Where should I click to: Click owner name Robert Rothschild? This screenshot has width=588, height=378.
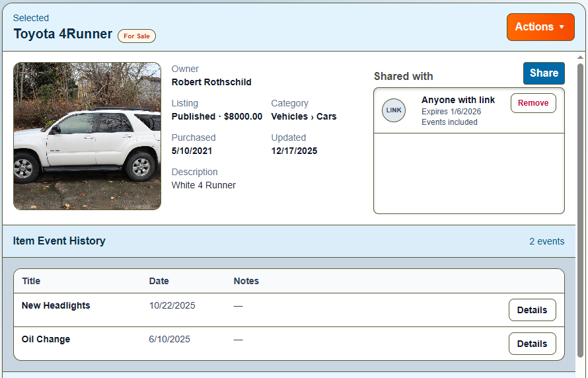211,82
